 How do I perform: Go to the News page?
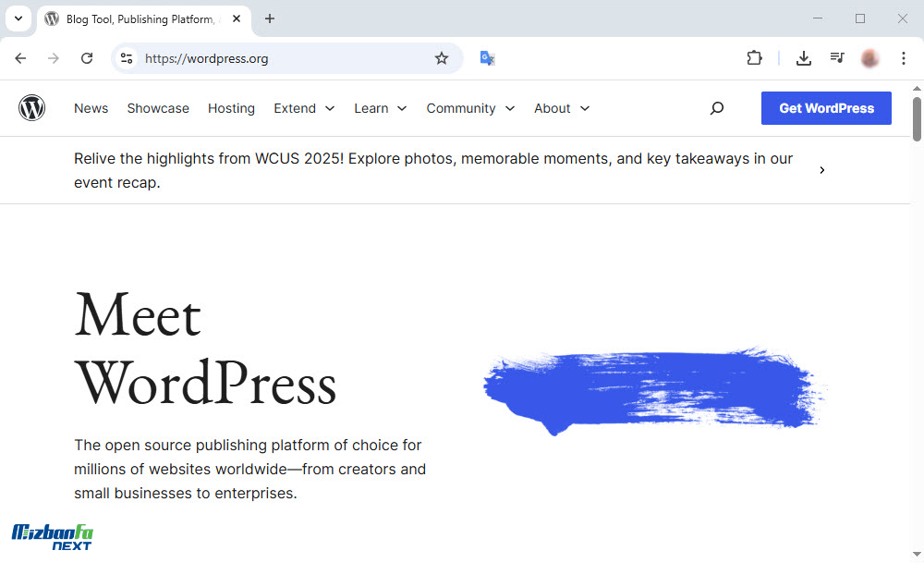tap(91, 108)
